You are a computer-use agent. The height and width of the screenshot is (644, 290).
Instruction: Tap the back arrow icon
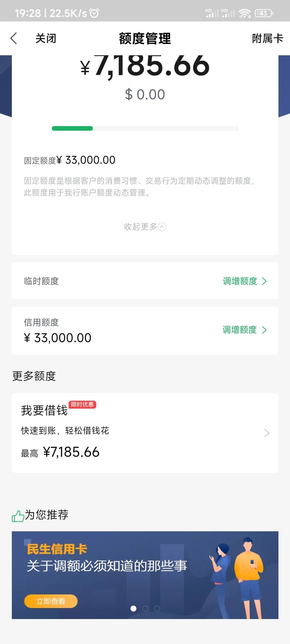point(14,38)
